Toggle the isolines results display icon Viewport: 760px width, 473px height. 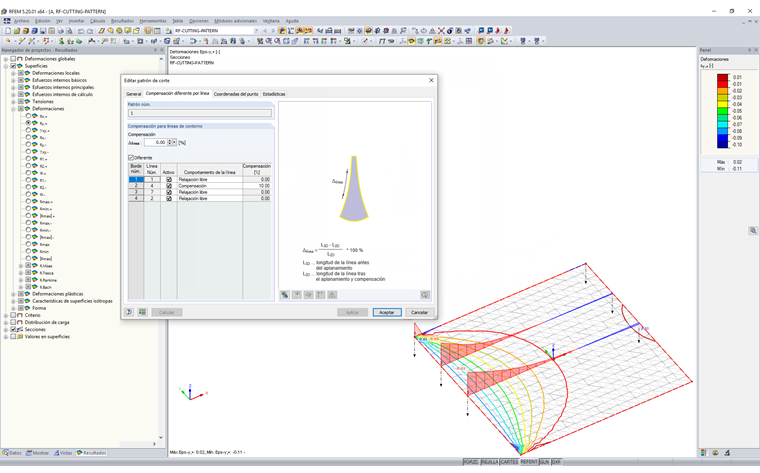point(412,41)
